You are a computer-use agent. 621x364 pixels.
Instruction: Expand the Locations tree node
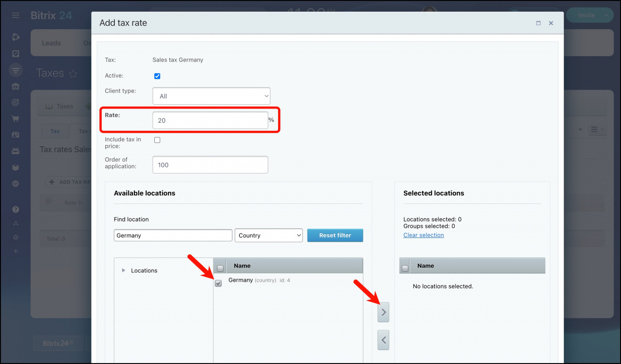(123, 270)
